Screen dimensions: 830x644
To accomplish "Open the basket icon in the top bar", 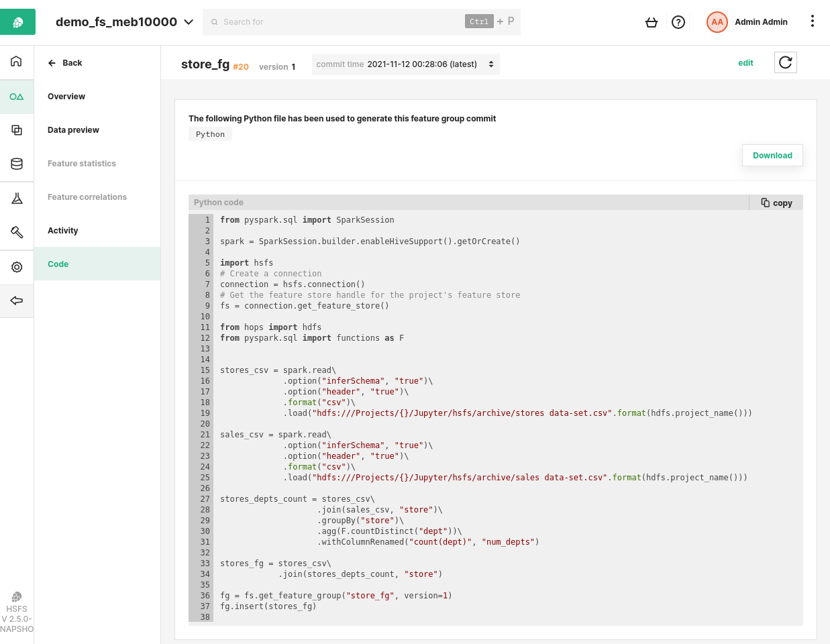I will click(x=652, y=21).
